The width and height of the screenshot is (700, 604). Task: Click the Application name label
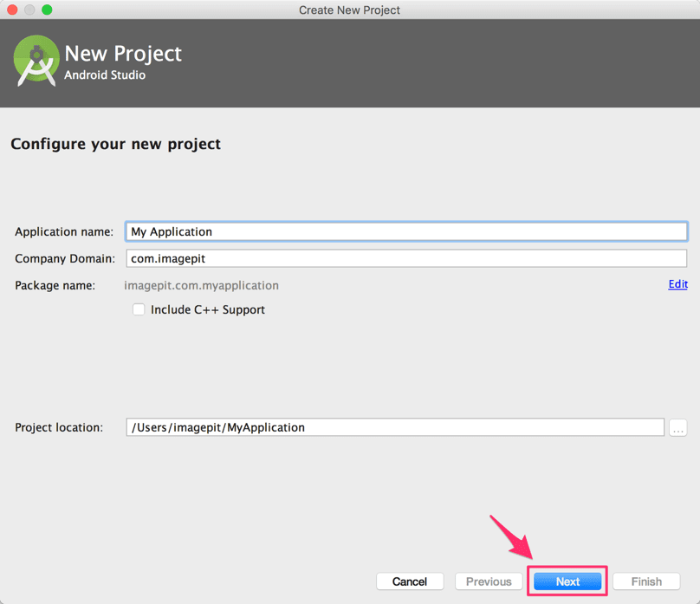(64, 231)
